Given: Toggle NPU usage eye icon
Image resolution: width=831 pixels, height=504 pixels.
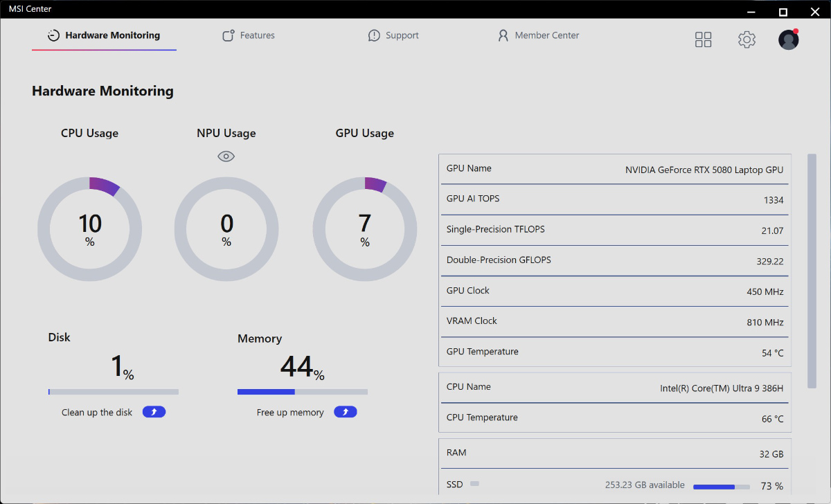Looking at the screenshot, I should coord(226,156).
